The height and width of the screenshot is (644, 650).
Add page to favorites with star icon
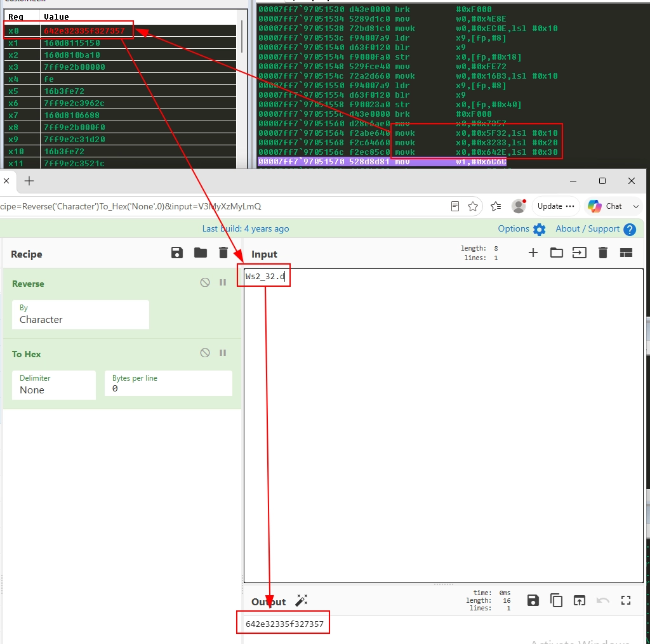point(473,206)
